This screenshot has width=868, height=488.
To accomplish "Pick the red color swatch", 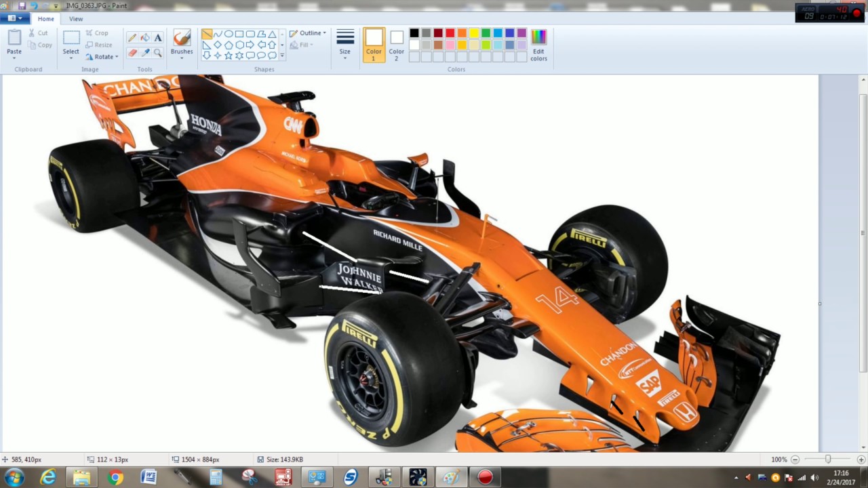I will 450,33.
